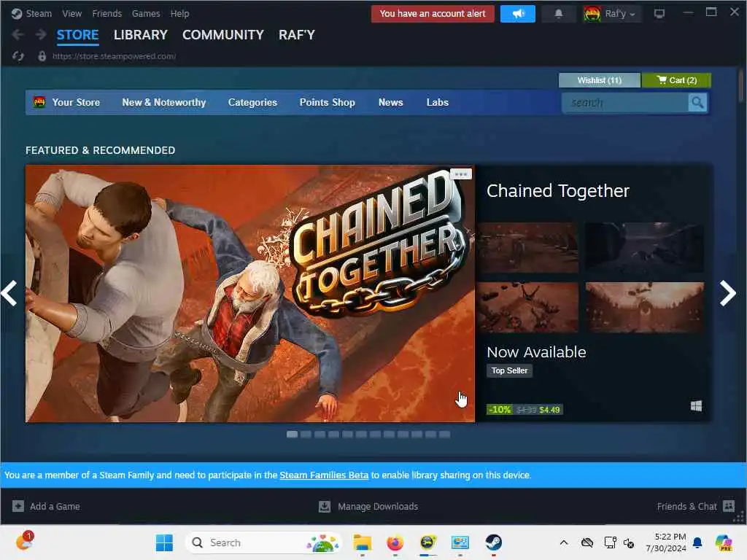Viewport: 747px width, 560px height.
Task: Go forward with the right arrow
Action: point(41,35)
